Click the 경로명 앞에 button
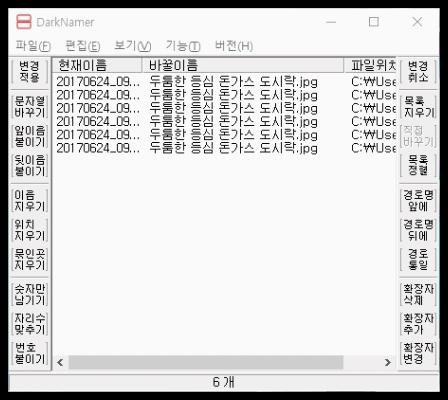This screenshot has width=448, height=400. [418, 201]
